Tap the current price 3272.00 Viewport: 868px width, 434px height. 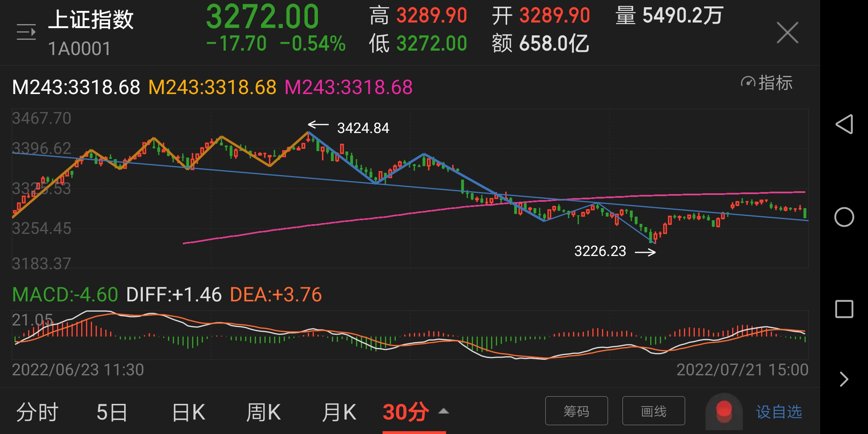262,16
